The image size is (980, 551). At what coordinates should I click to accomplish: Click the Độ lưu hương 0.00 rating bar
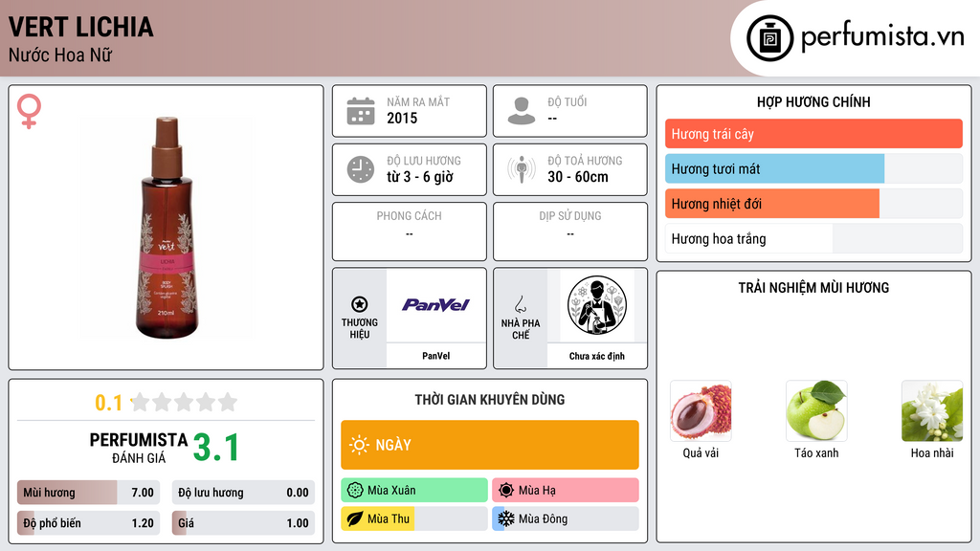[243, 493]
